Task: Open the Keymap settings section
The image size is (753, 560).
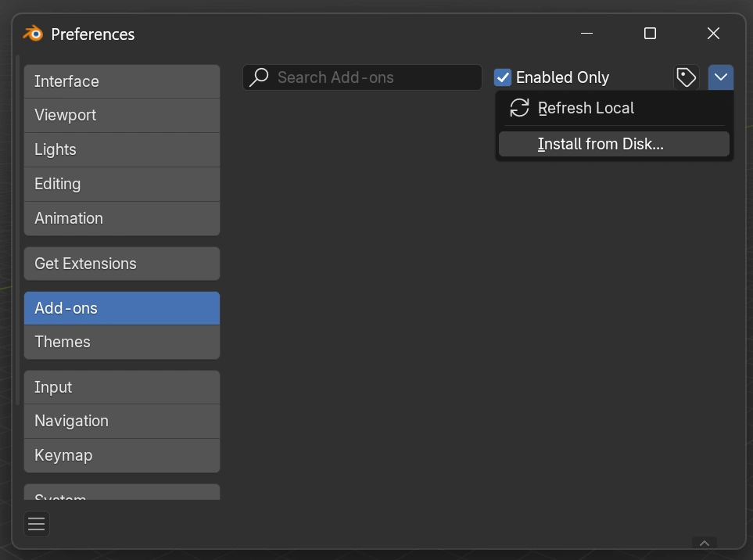Action: coord(122,455)
